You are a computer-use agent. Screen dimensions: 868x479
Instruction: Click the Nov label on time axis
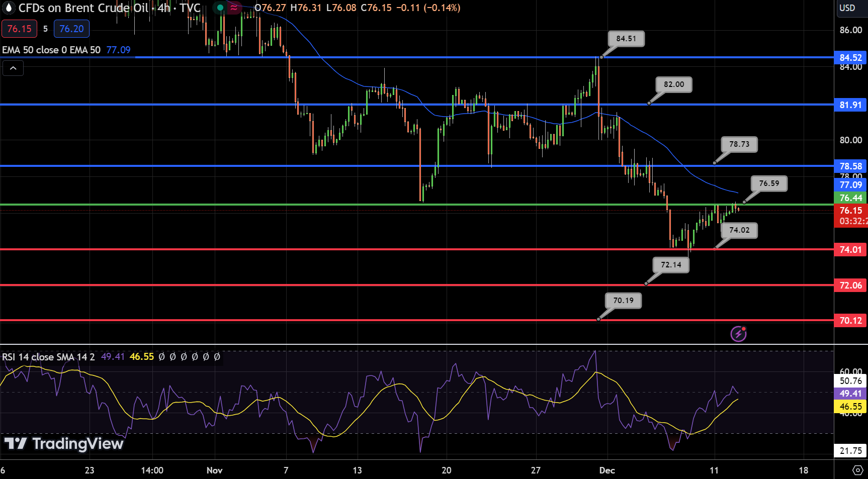click(x=214, y=470)
